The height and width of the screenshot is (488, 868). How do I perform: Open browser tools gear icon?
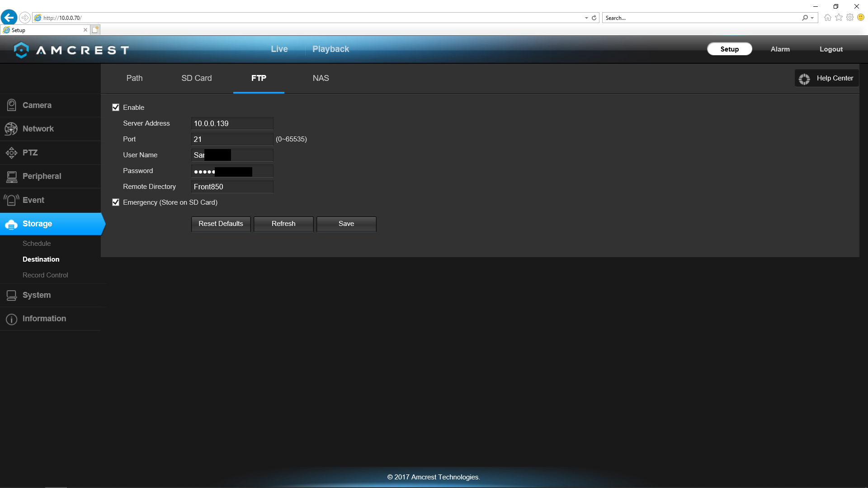point(850,18)
